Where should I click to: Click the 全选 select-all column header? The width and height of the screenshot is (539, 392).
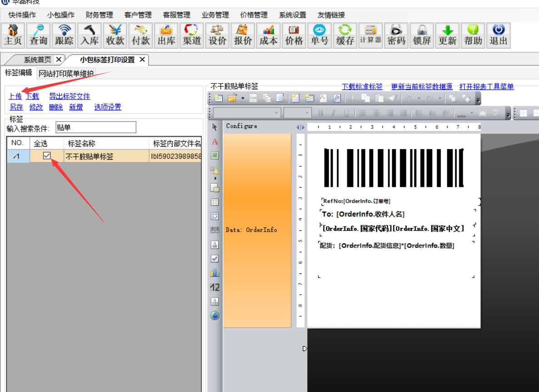click(x=41, y=143)
